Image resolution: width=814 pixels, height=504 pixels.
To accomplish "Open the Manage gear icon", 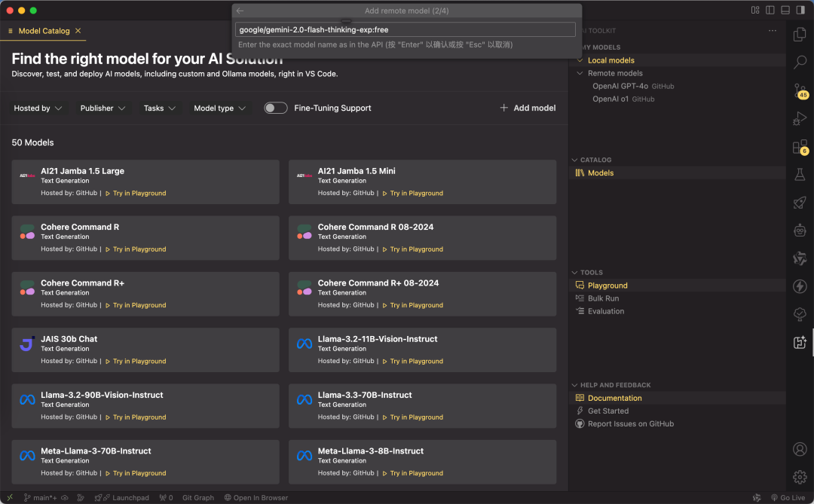I will click(800, 477).
